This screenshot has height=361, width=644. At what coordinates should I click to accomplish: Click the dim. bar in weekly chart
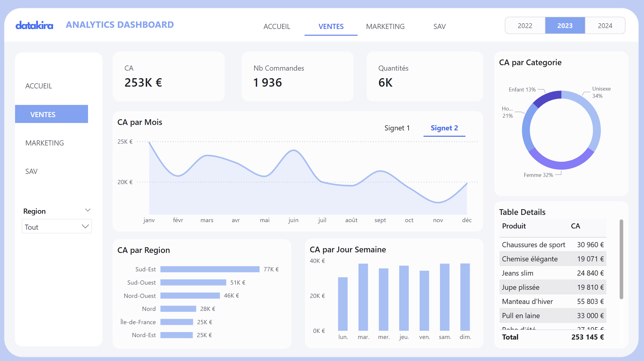point(465,297)
